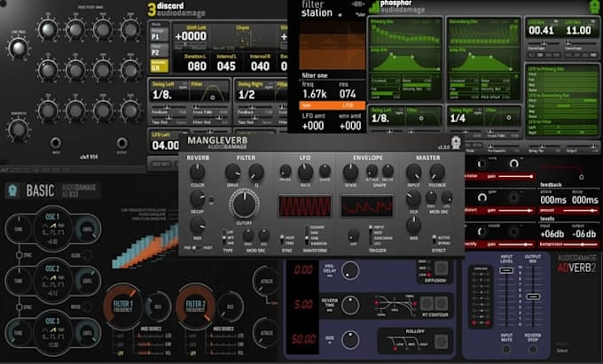Viewport: 603px width, 364px height.
Task: Select the sawtooth waveform icon in OSC 1
Action: coord(53,225)
